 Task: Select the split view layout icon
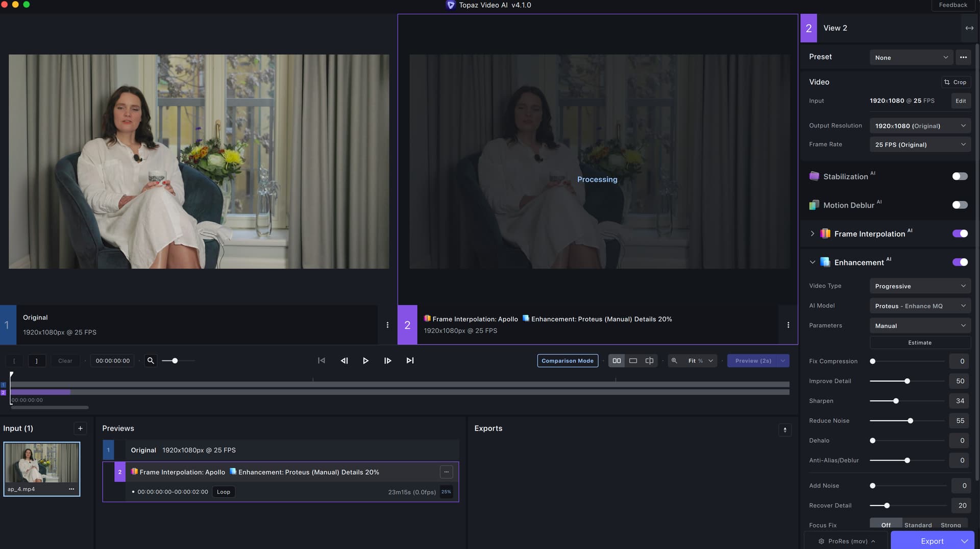649,361
